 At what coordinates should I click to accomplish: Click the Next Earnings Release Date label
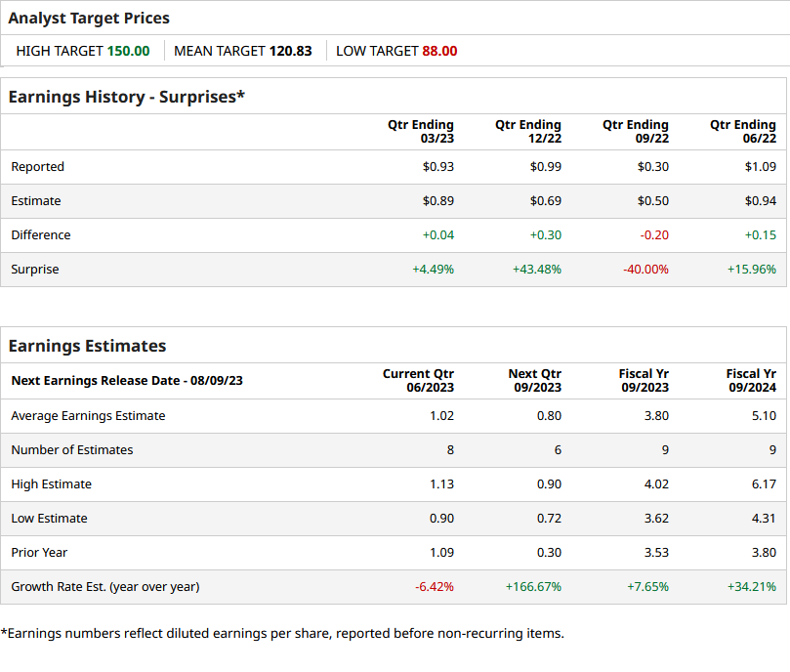pyautogui.click(x=127, y=381)
